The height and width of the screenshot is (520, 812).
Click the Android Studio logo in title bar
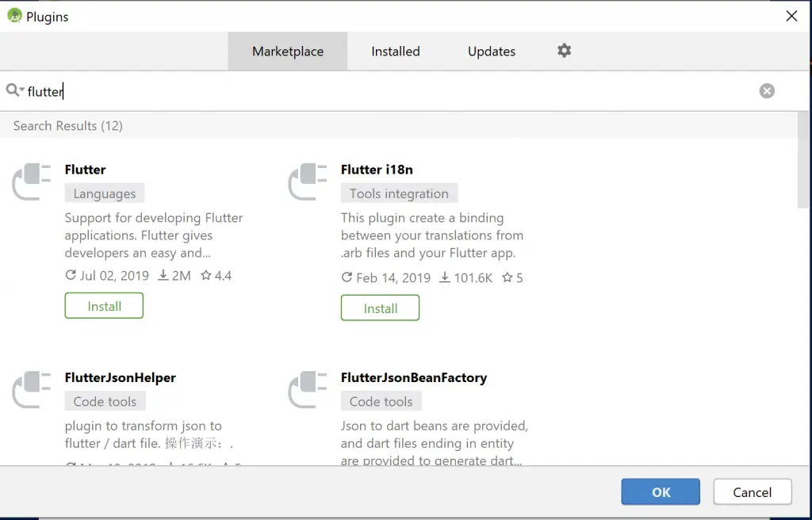coord(14,16)
